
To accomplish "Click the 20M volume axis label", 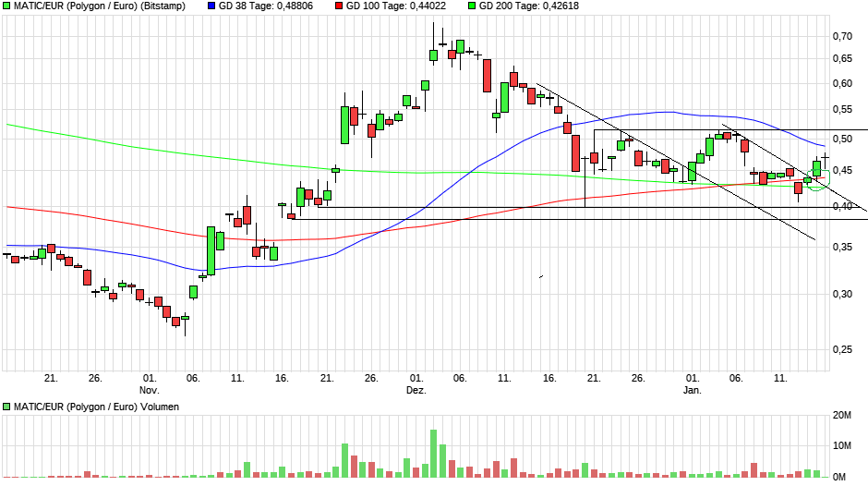I will pos(841,415).
